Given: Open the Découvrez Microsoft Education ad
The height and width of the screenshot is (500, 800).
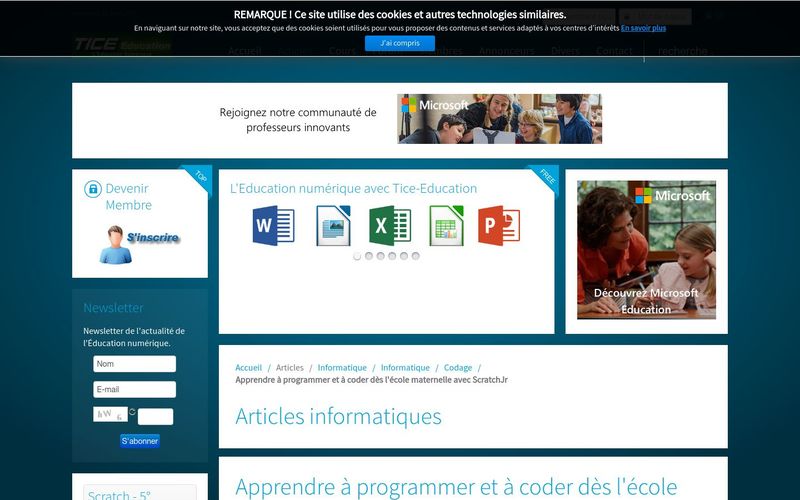Looking at the screenshot, I should coord(646,250).
